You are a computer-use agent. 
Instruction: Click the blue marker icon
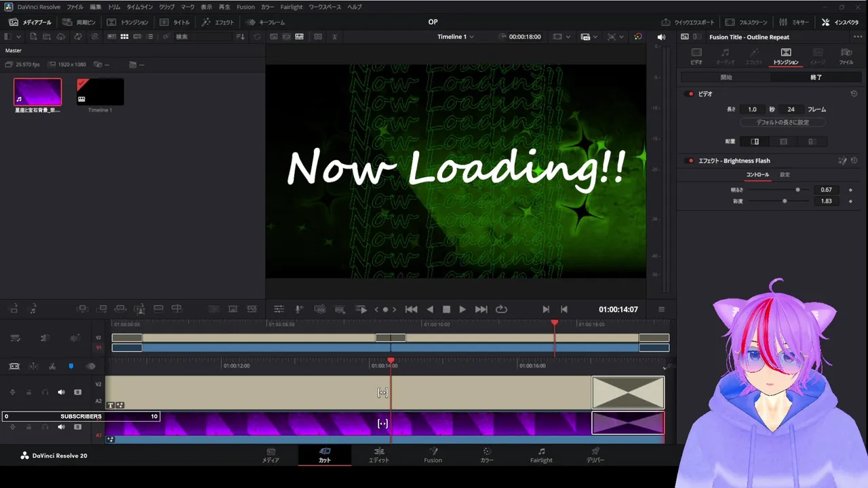[71, 366]
